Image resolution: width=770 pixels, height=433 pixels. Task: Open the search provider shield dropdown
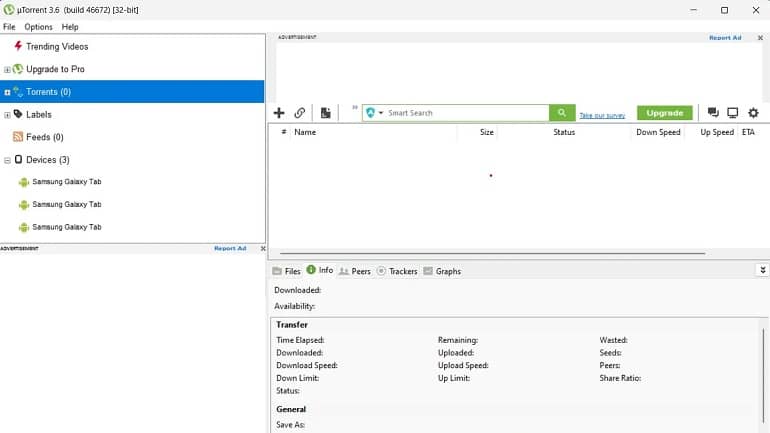point(374,113)
